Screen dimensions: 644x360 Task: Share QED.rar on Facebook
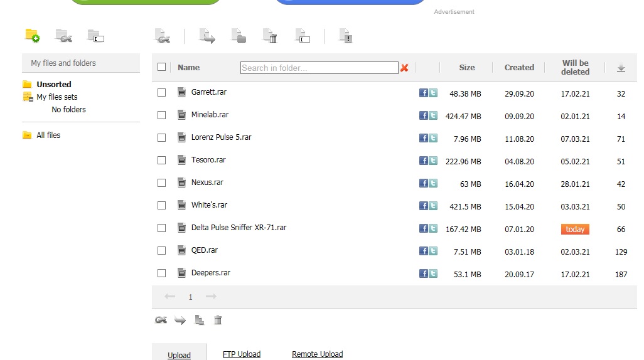[x=424, y=251]
